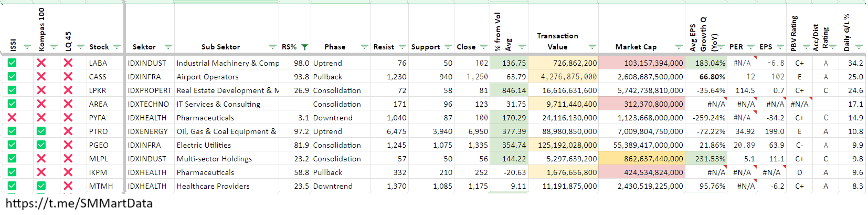Viewport: 868px width, 215px height.
Task: Click the PER column filter icon
Action: pos(750,47)
